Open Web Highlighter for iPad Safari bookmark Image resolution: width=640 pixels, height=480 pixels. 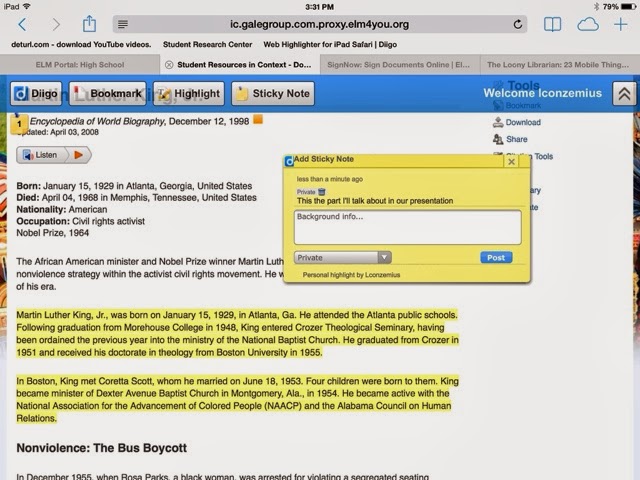tap(330, 44)
